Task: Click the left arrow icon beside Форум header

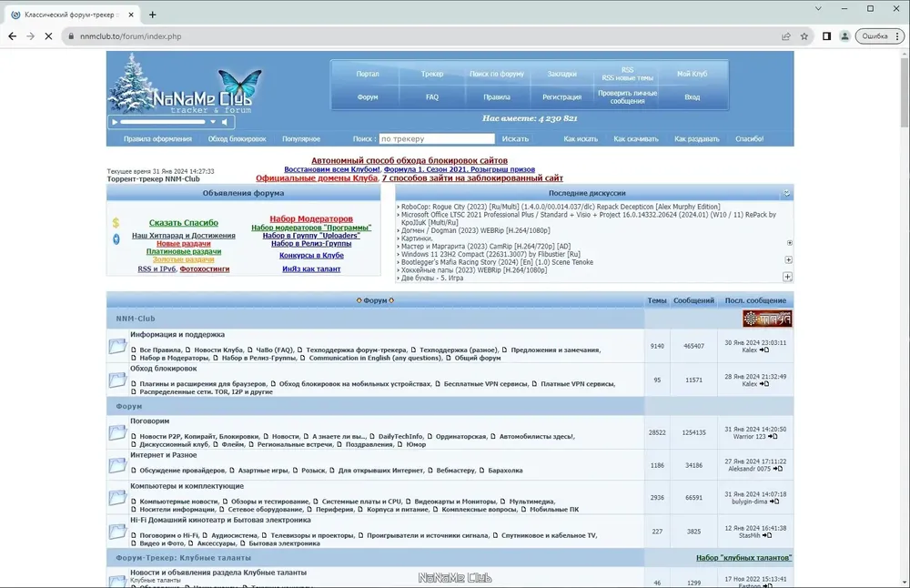Action: 359,300
